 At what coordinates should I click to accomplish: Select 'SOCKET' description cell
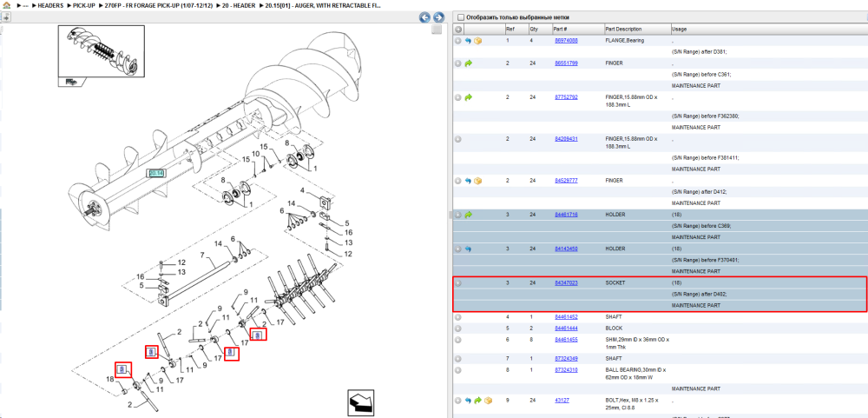[x=615, y=282]
